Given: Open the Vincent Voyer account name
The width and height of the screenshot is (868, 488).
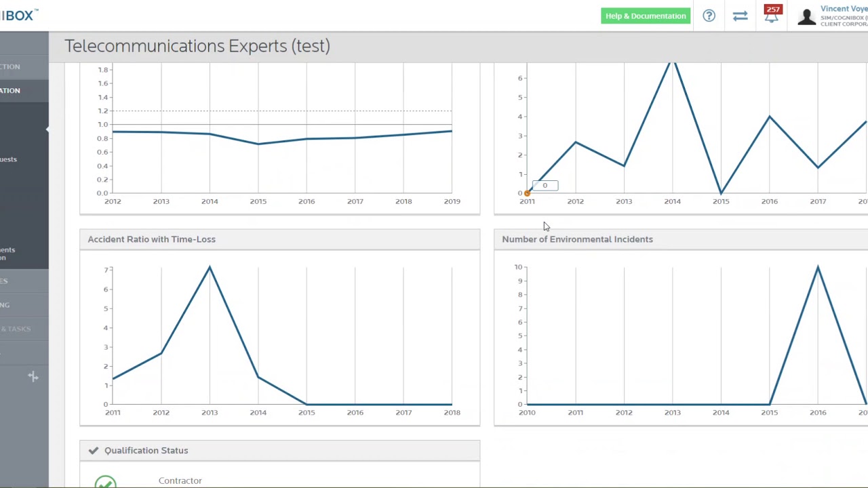Looking at the screenshot, I should pyautogui.click(x=844, y=9).
